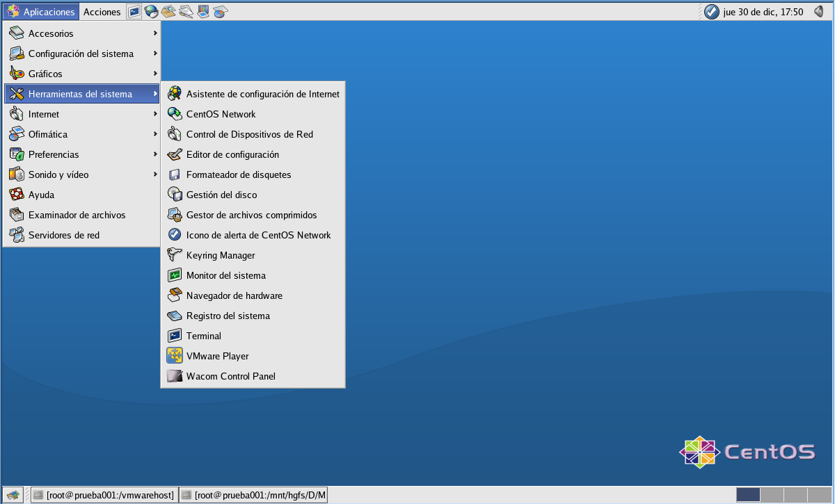Open Gestión del disco
Screen dimensions: 835x504
point(253,195)
